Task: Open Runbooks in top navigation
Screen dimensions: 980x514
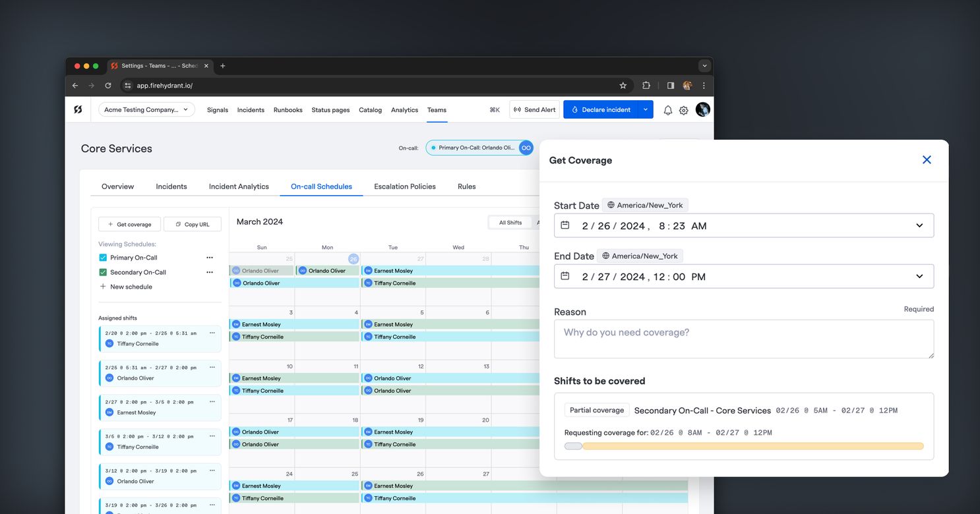Action: [288, 110]
